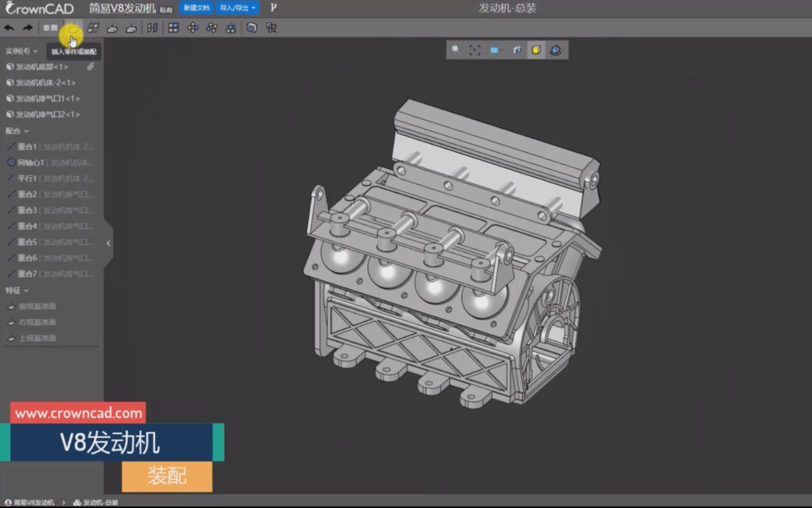812x508 pixels.
Task: Click the four-squares pattern icon in toolbar
Action: [x=174, y=28]
